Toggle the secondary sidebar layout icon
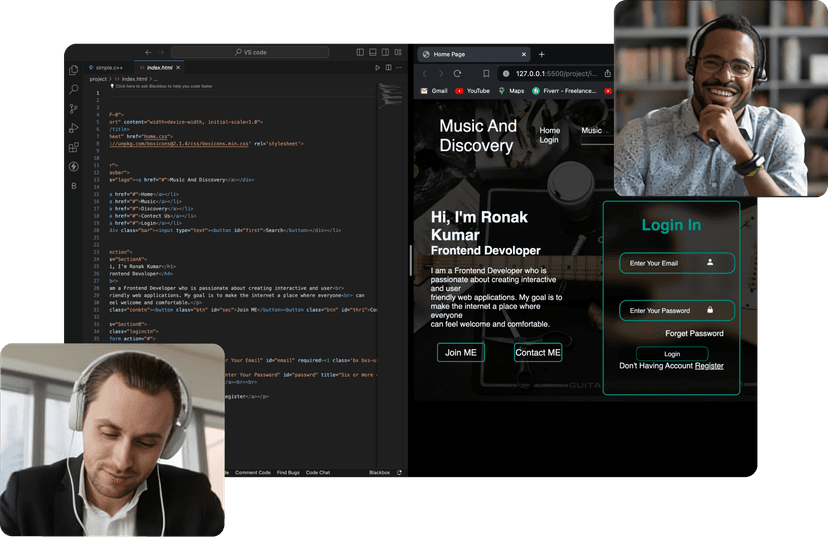Viewport: 828px width, 537px height. click(385, 52)
